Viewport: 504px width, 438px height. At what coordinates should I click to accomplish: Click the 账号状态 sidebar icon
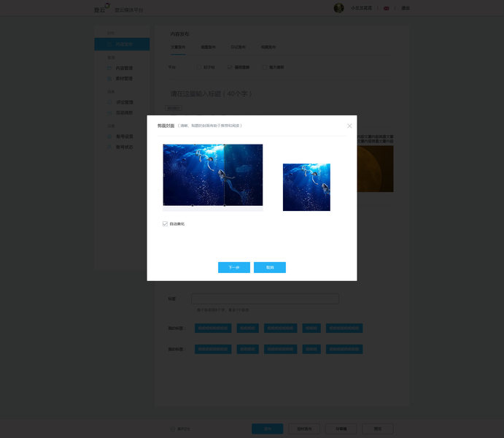[109, 147]
